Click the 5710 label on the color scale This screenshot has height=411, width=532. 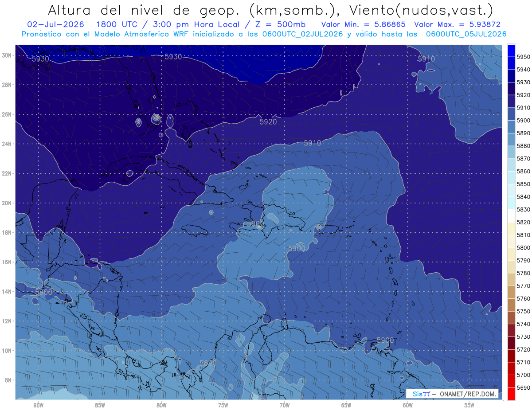(x=524, y=362)
